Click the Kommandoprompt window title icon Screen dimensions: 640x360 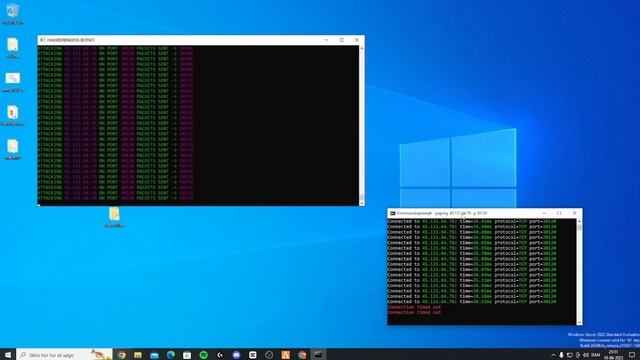392,213
